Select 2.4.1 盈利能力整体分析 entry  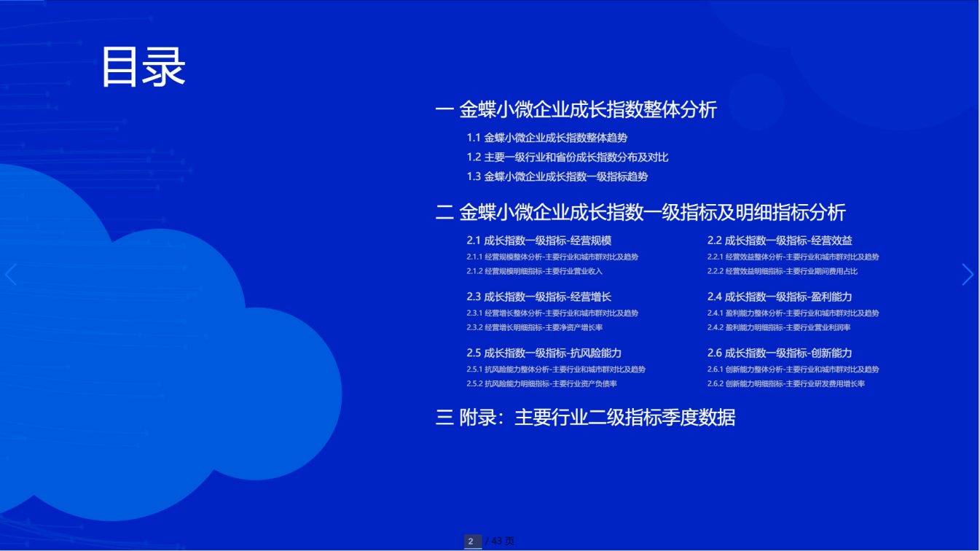(793, 313)
